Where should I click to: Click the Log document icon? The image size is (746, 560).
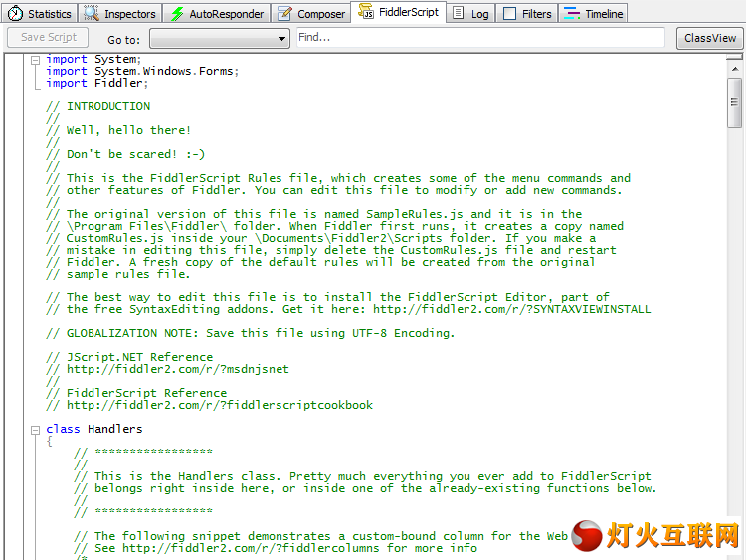[458, 13]
